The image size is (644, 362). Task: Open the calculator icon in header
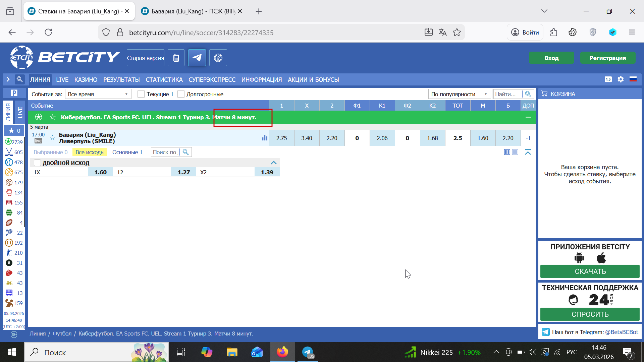coord(176,58)
